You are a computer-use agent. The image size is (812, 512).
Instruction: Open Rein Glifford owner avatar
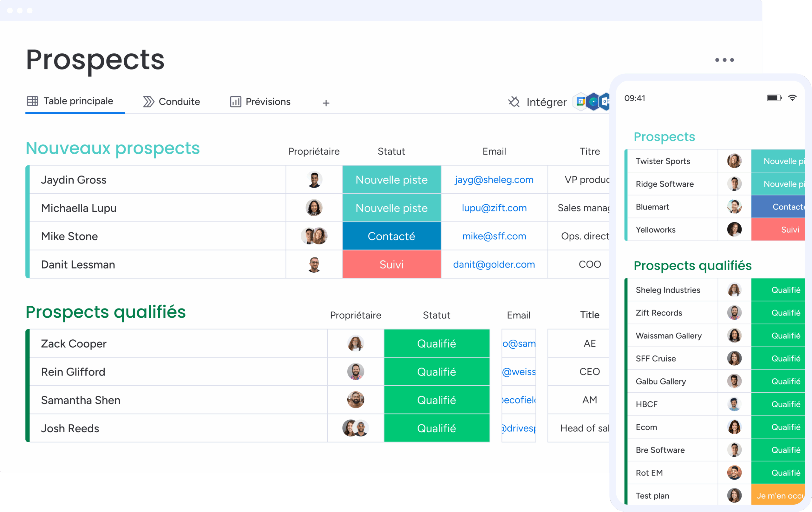tap(356, 372)
